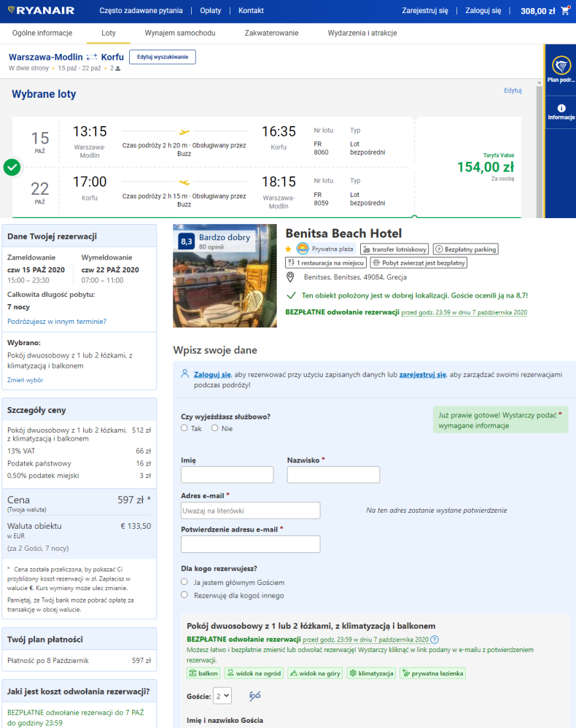Click the Nazwisko input field
Image resolution: width=576 pixels, height=728 pixels.
coord(334,475)
